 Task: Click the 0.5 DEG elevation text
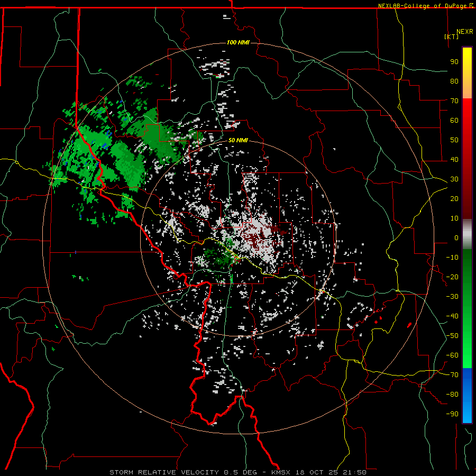coord(240,472)
